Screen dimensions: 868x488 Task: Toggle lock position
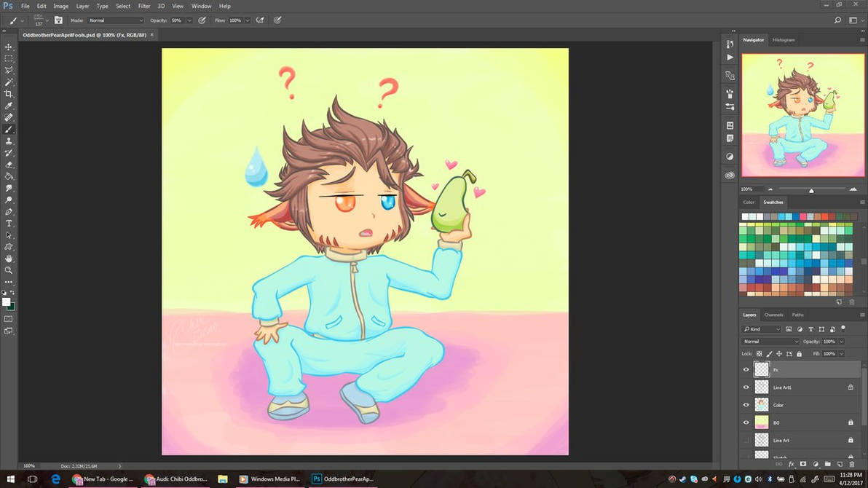click(779, 353)
